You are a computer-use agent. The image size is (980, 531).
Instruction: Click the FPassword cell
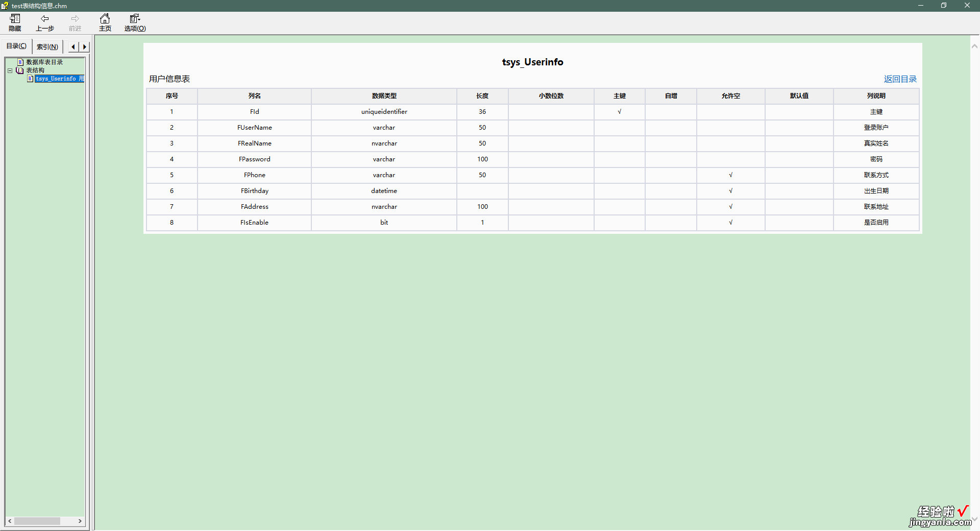(255, 159)
